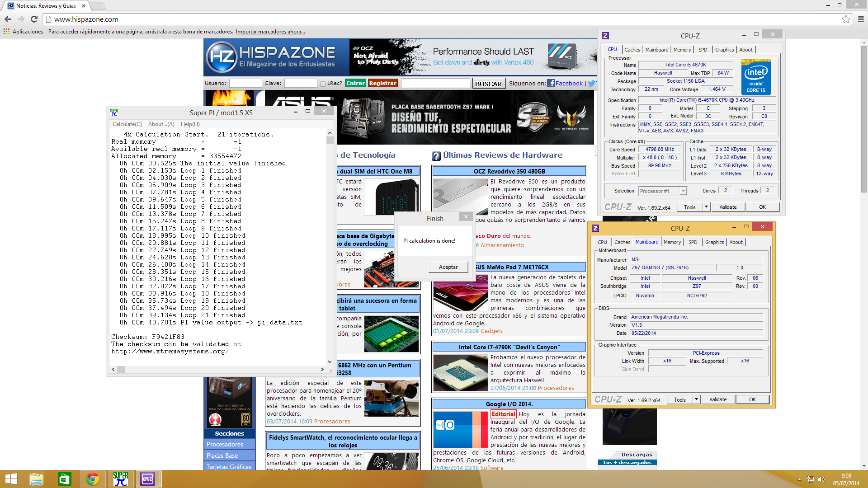This screenshot has height=488, width=868.
Task: Switch to the Memory tab in top CPU-Z
Action: click(682, 50)
